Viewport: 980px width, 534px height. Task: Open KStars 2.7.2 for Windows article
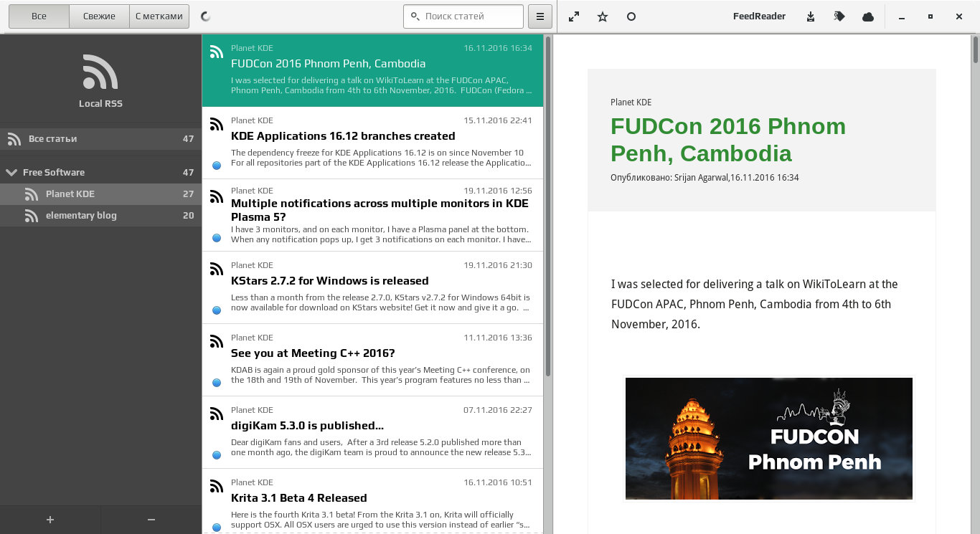pos(372,287)
